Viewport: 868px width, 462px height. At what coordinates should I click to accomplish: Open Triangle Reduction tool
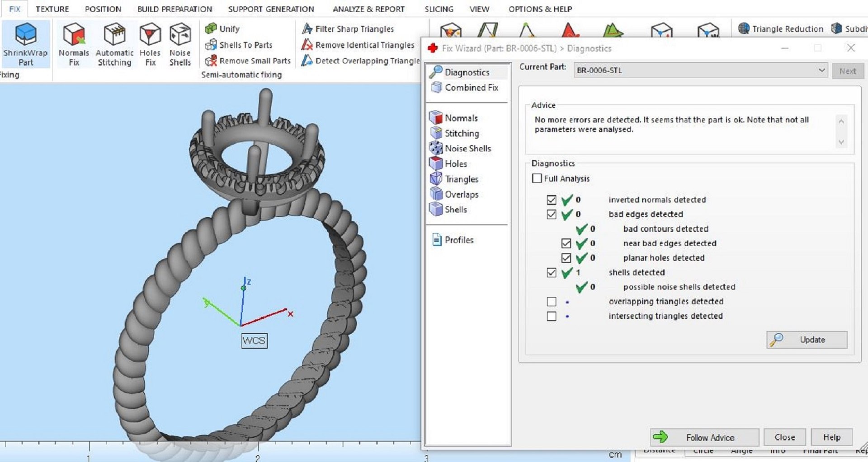[781, 29]
